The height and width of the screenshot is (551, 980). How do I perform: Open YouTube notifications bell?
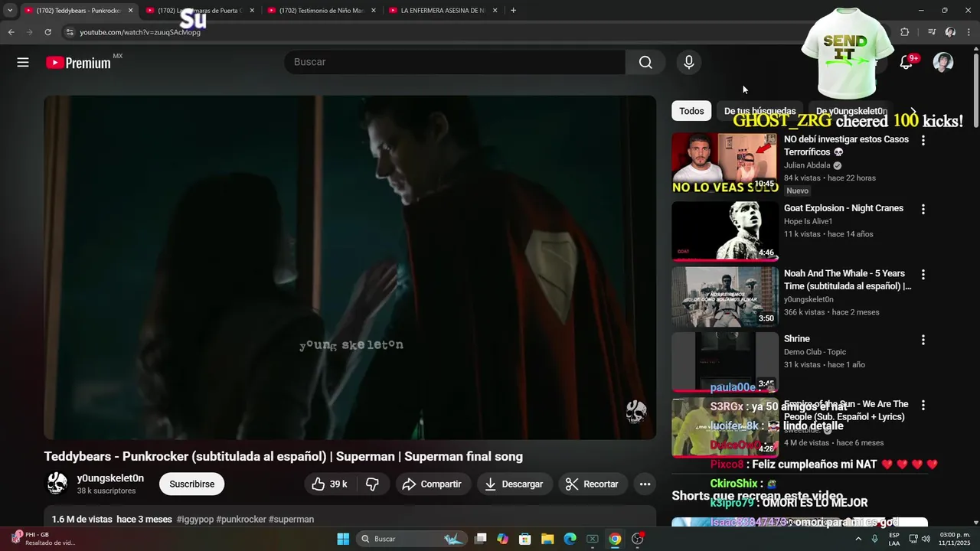pos(906,63)
